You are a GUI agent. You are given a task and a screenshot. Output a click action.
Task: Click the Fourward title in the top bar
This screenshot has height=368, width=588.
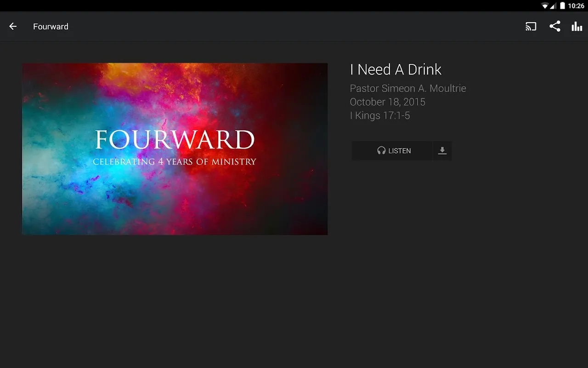click(51, 27)
